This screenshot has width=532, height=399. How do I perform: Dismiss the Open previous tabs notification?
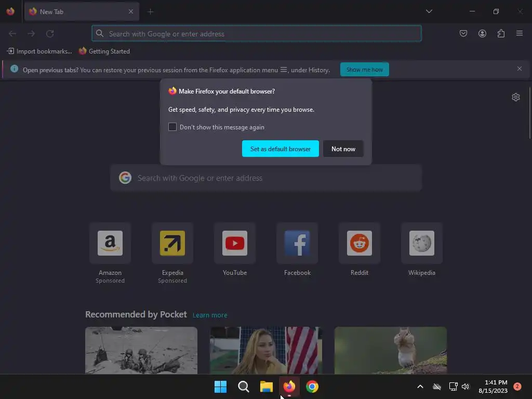[520, 69]
